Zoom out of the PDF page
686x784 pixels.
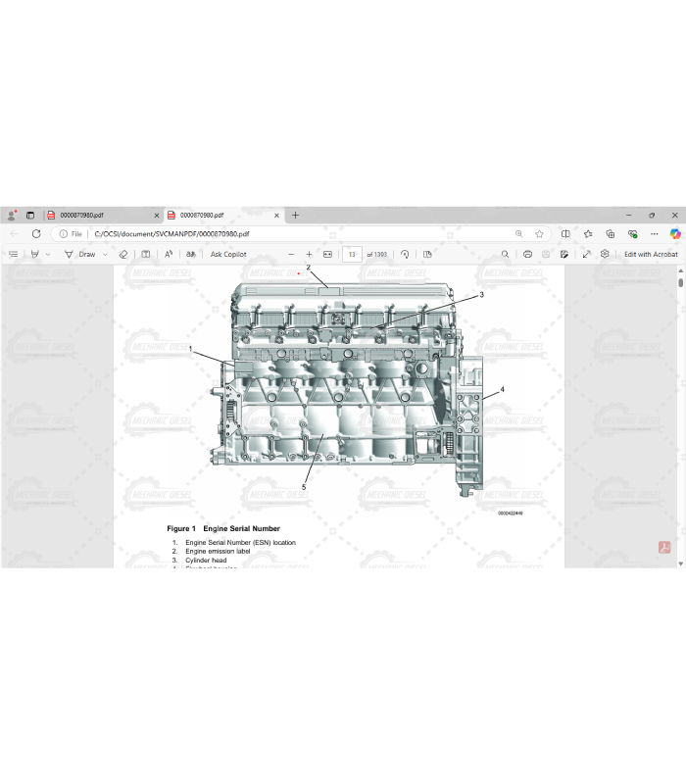[x=291, y=254]
